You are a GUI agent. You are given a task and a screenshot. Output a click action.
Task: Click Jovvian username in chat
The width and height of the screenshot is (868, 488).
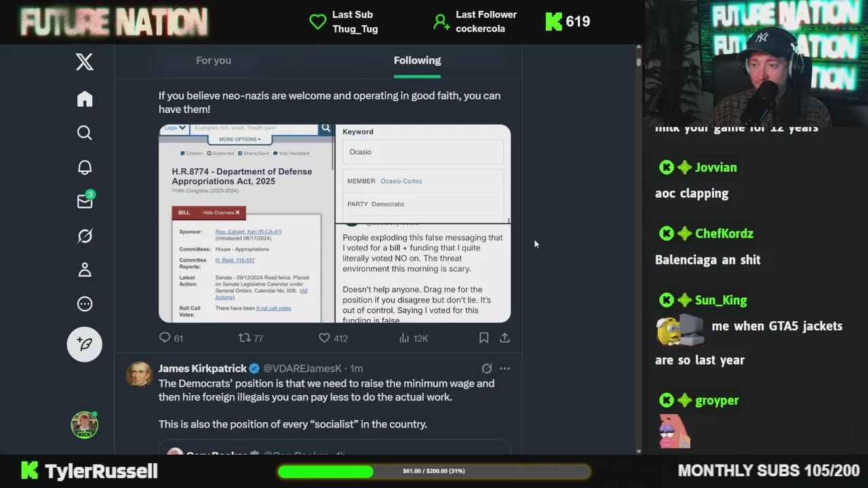point(715,167)
